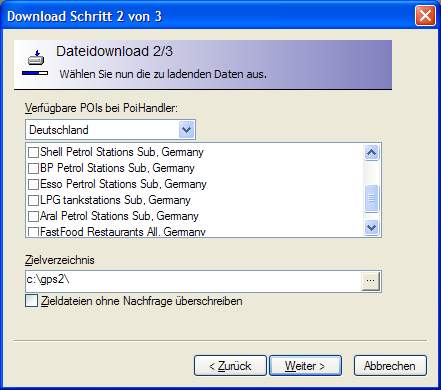
Task: Close the Download Schritt 2 von 3 dialog
Action: [x=425, y=16]
